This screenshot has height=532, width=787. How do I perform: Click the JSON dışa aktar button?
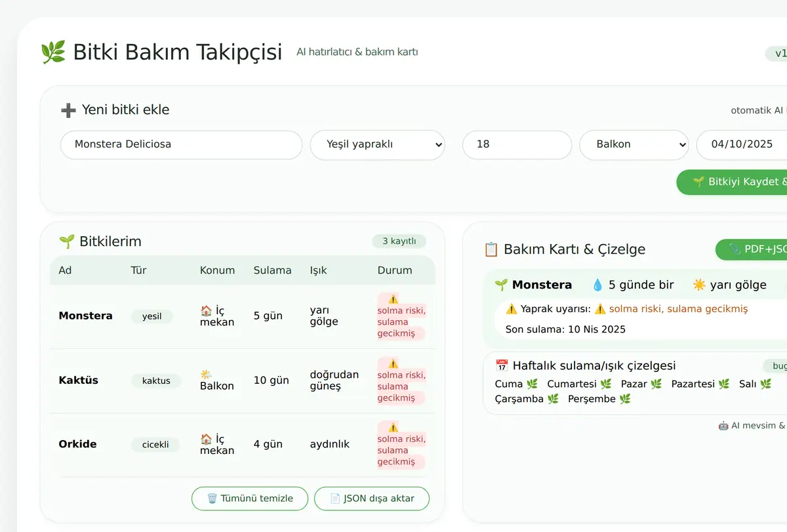tap(372, 499)
